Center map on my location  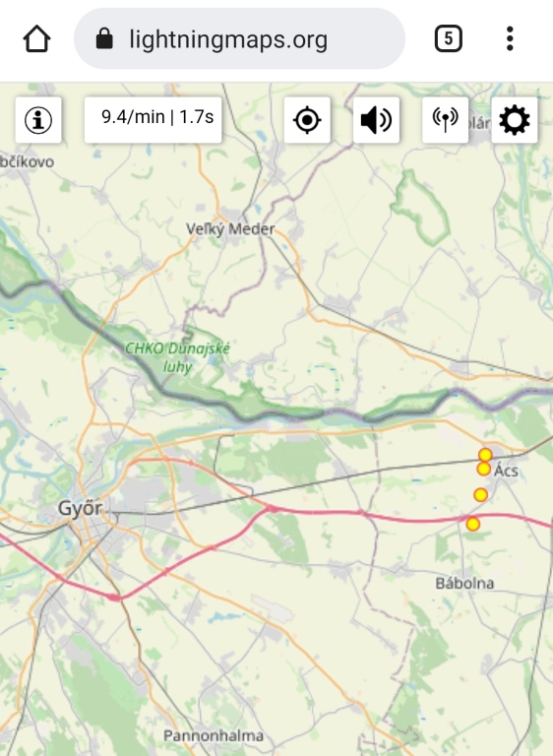[x=307, y=119]
